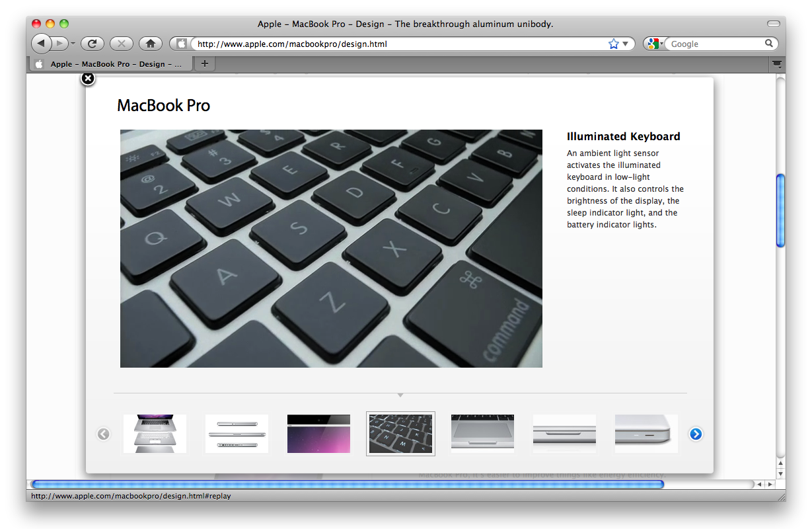
Task: Reload the page with the refresh button
Action: [x=93, y=44]
